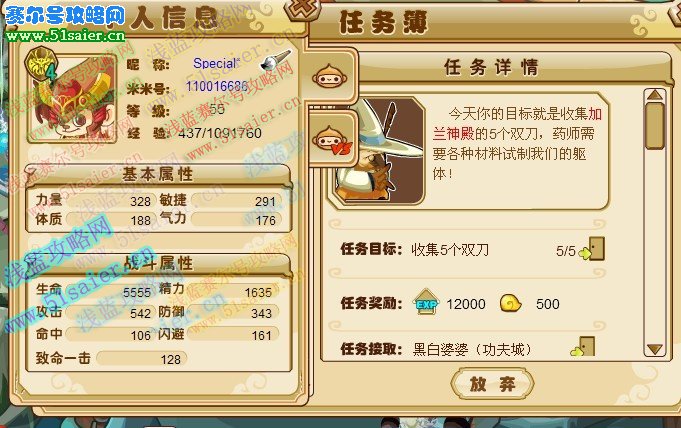Click the gold bean reward icon

point(511,303)
